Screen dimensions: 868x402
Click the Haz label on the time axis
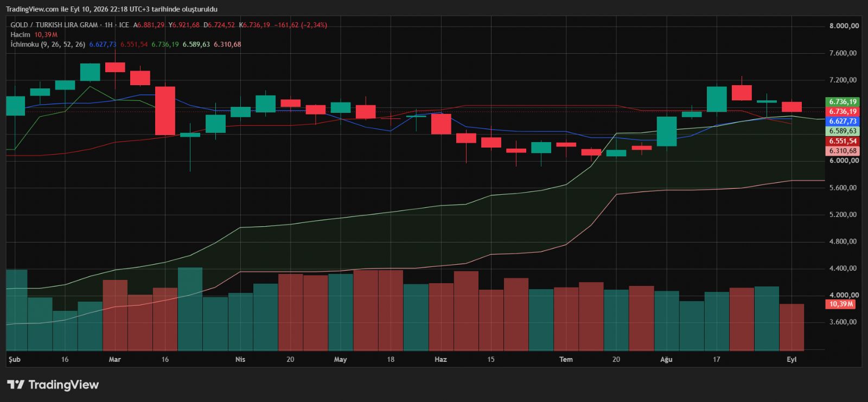[x=441, y=360]
